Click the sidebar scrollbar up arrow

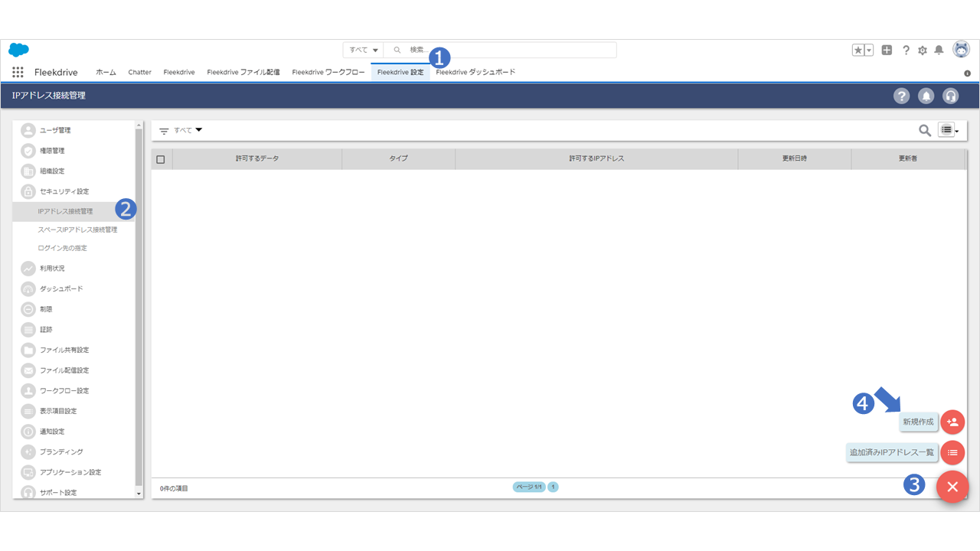(x=139, y=125)
